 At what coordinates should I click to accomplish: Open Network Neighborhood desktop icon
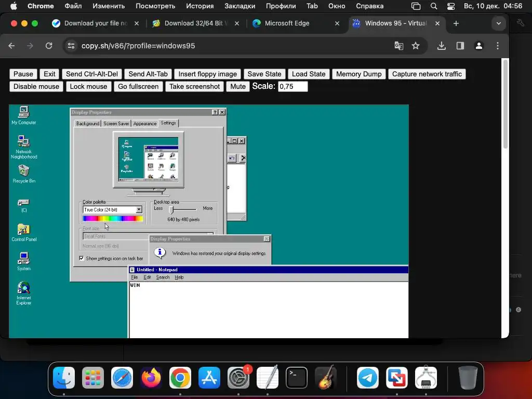click(x=24, y=147)
